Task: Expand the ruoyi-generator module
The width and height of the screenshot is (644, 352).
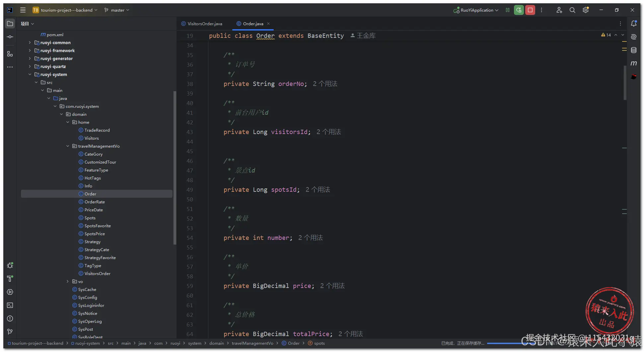Action: (x=30, y=58)
